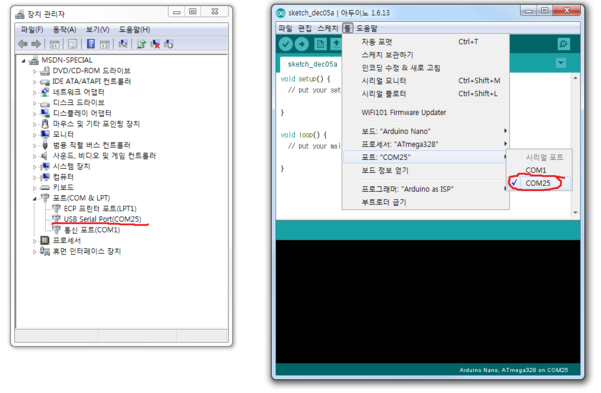Click the Device Manager title bar icon
Image resolution: width=601 pixels, height=393 pixels.
(x=20, y=15)
